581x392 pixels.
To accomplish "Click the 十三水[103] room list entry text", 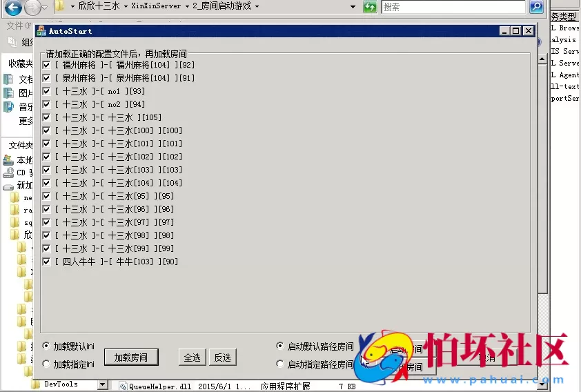I will pos(119,170).
